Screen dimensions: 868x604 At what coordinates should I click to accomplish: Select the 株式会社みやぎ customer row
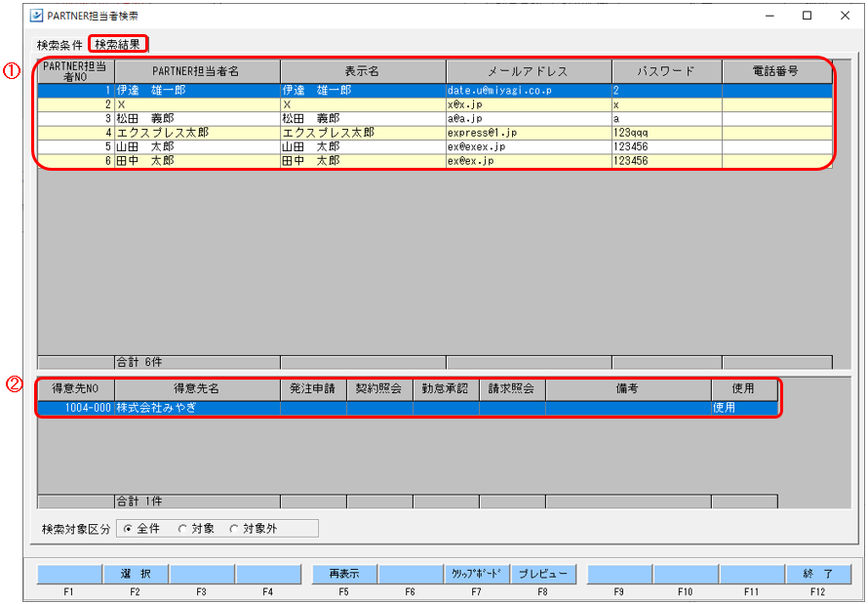pos(408,408)
